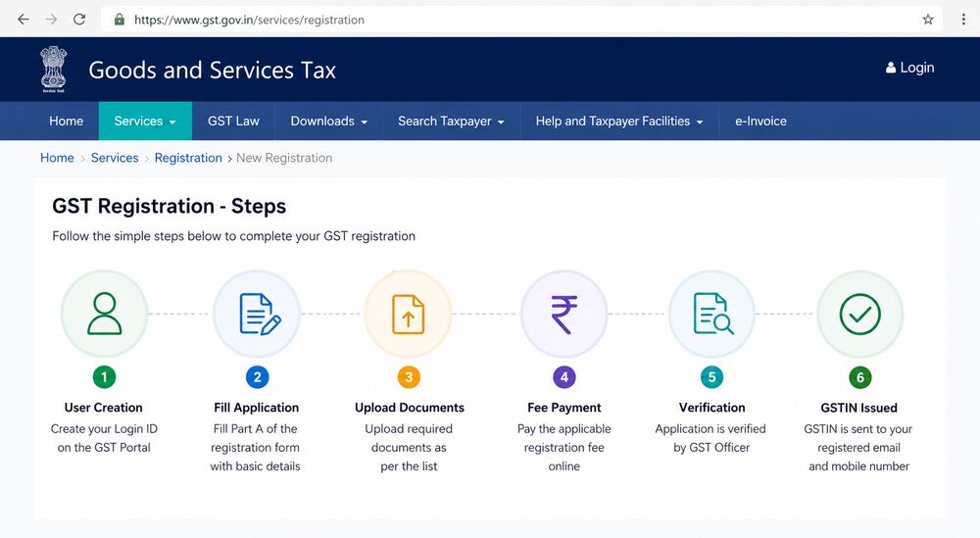The height and width of the screenshot is (538, 980).
Task: Click 'Application is verified' description
Action: click(x=710, y=429)
